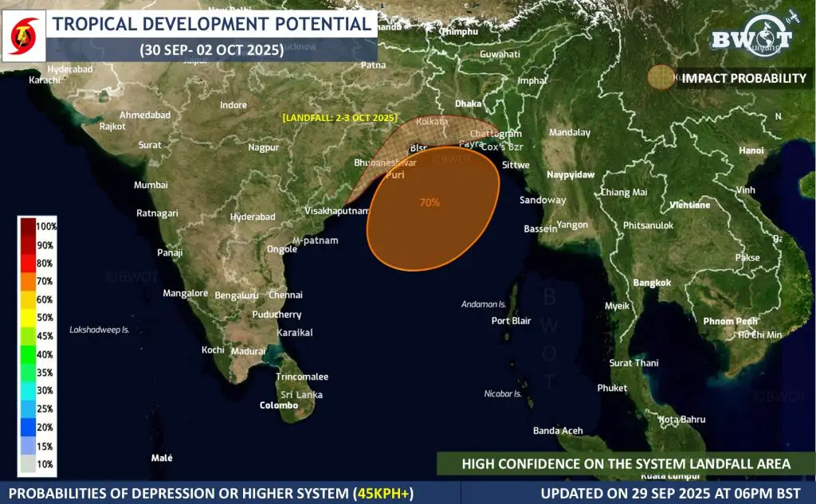Click the High Confidence landfall area banner
This screenshot has width=816, height=504.
click(626, 463)
